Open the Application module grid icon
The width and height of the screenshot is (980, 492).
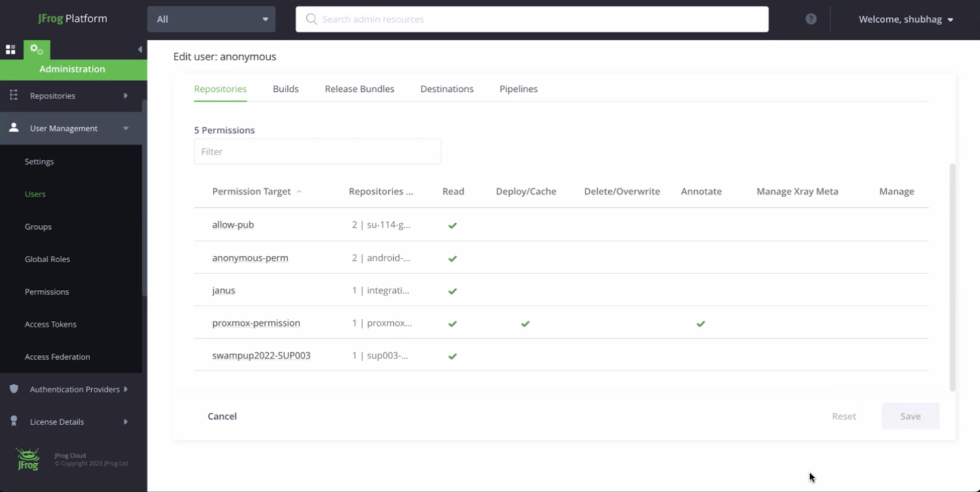[x=10, y=50]
